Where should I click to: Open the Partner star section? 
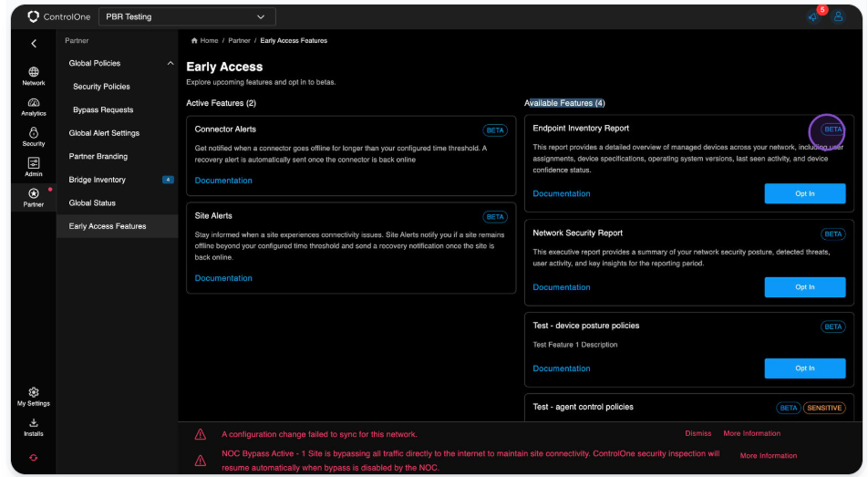(x=34, y=198)
